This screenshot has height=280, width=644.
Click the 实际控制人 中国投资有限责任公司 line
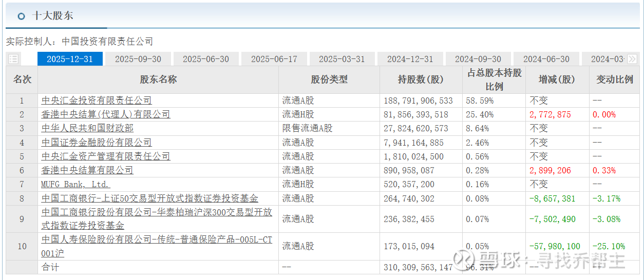(80, 41)
